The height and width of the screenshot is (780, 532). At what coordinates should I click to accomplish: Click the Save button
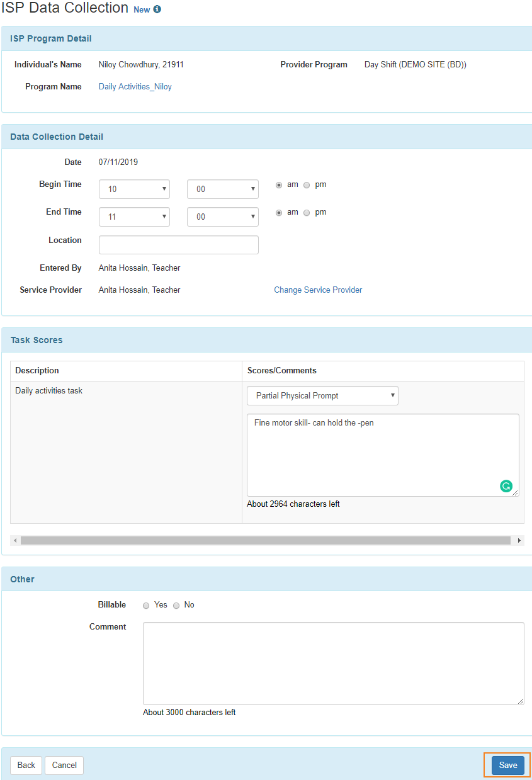click(x=508, y=766)
